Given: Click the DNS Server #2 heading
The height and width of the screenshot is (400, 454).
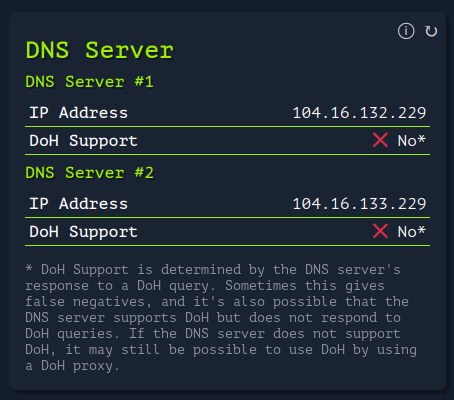Looking at the screenshot, I should point(89,173).
